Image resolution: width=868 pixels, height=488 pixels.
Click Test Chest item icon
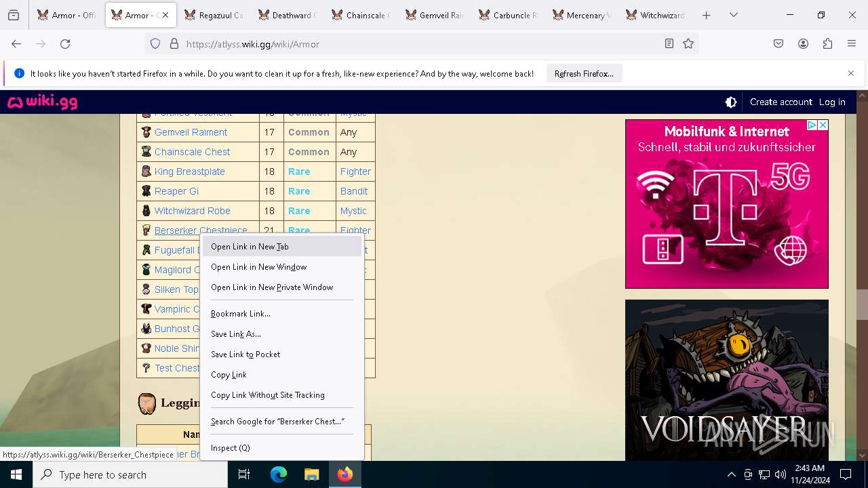pos(146,368)
